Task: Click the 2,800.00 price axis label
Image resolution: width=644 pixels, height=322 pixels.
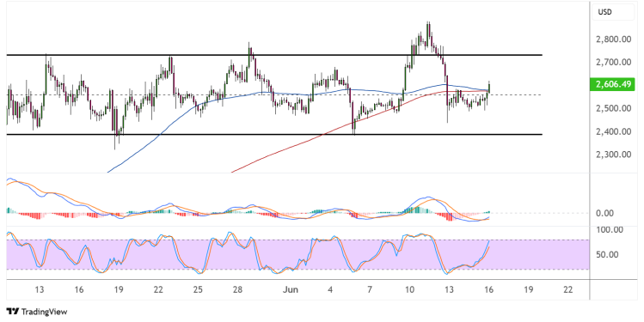Action: 613,39
